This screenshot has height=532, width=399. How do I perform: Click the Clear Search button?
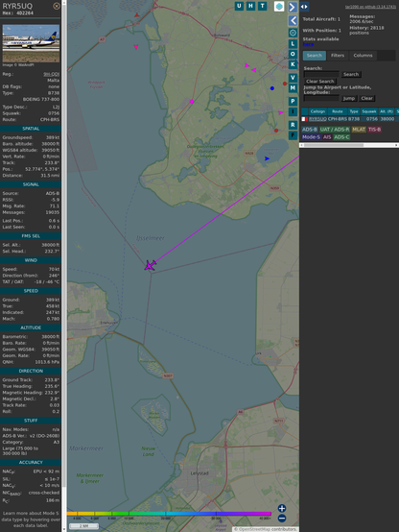point(320,81)
